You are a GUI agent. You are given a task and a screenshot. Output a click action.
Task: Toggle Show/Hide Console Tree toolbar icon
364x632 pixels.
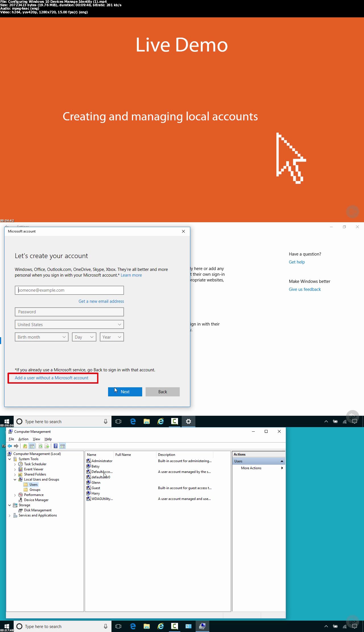pos(32,446)
